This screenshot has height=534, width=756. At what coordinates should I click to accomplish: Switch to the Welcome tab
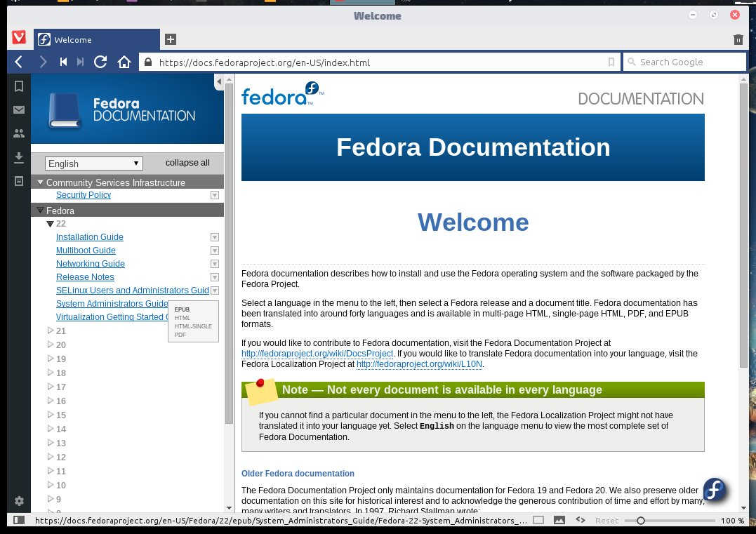(x=96, y=39)
